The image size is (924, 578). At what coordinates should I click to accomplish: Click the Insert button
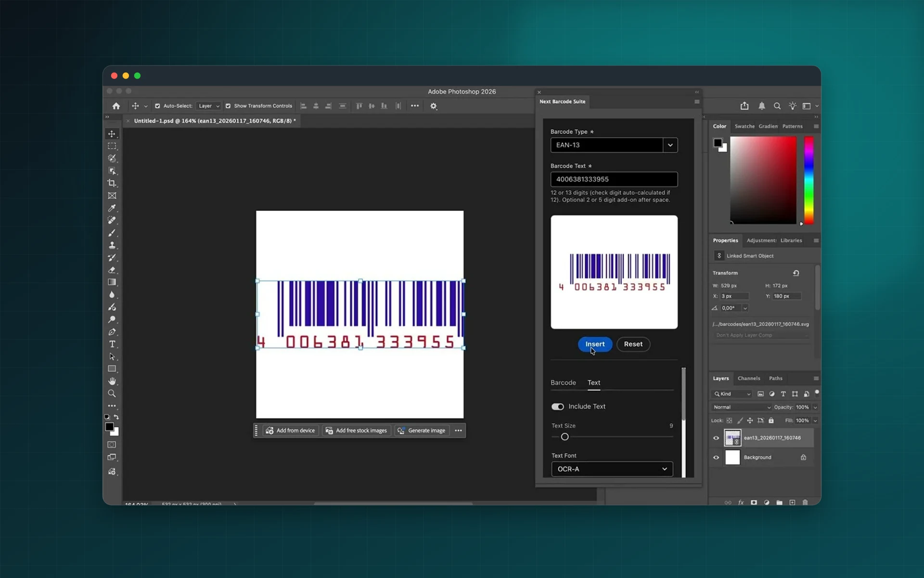[x=595, y=344]
